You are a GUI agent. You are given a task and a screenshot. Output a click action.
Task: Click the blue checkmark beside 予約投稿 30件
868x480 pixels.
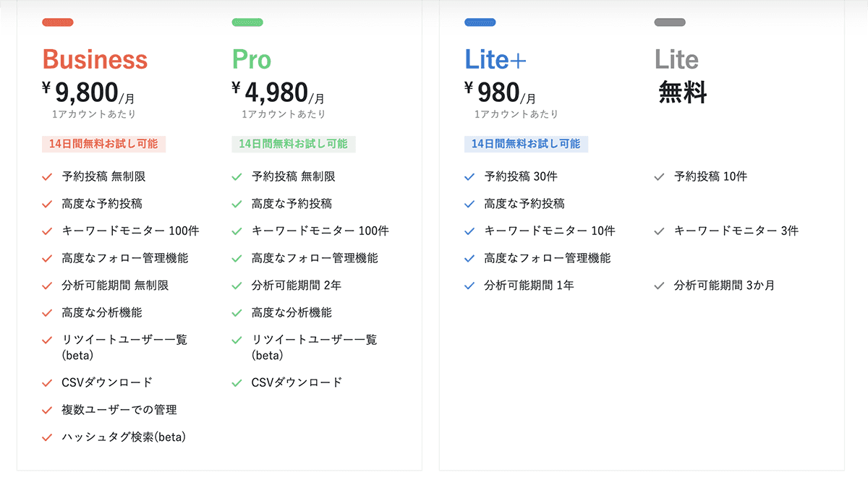point(469,176)
